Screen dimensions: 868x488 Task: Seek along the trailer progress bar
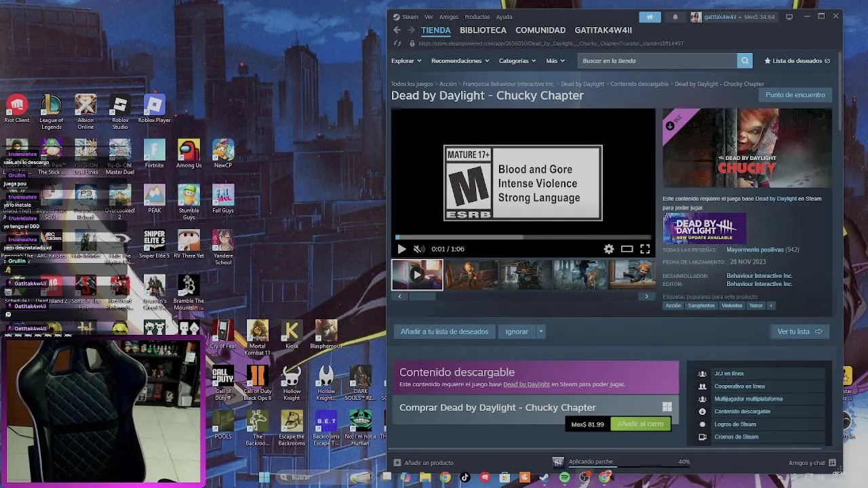[524, 237]
